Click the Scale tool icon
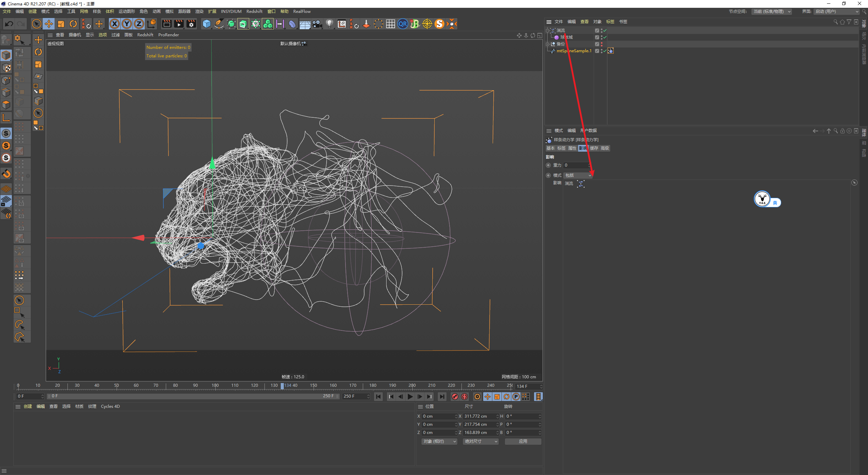This screenshot has width=868, height=475. click(61, 24)
